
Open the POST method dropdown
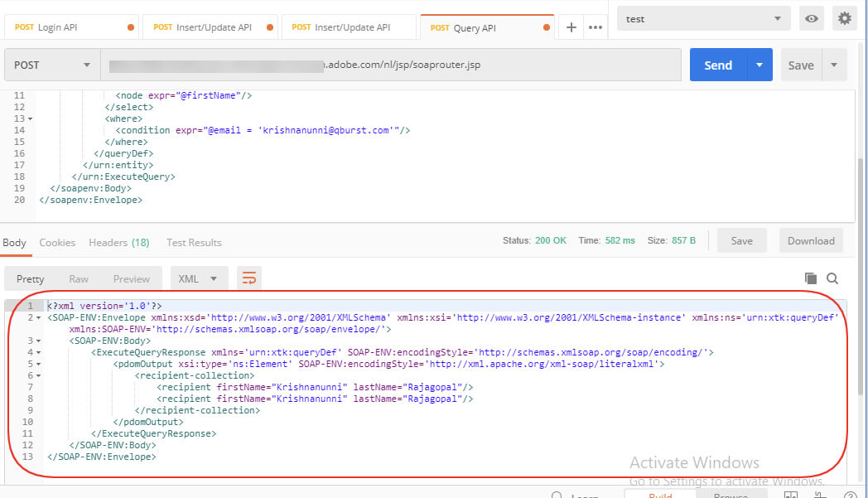pos(51,64)
